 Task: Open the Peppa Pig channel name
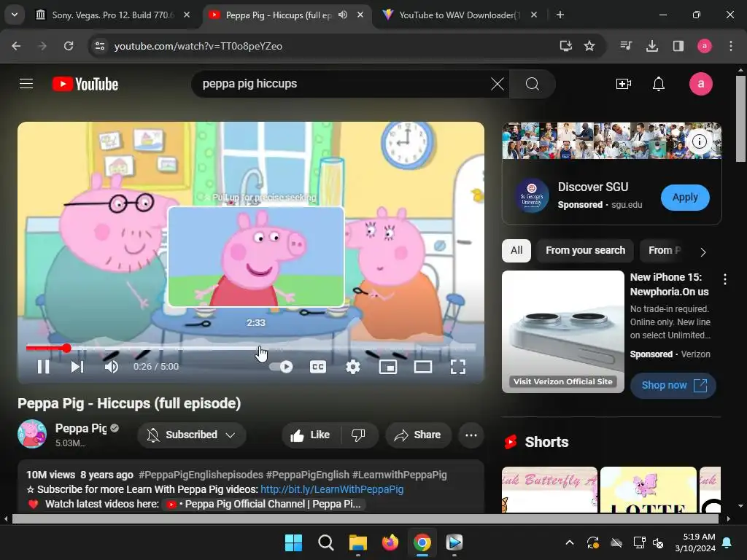[81, 428]
